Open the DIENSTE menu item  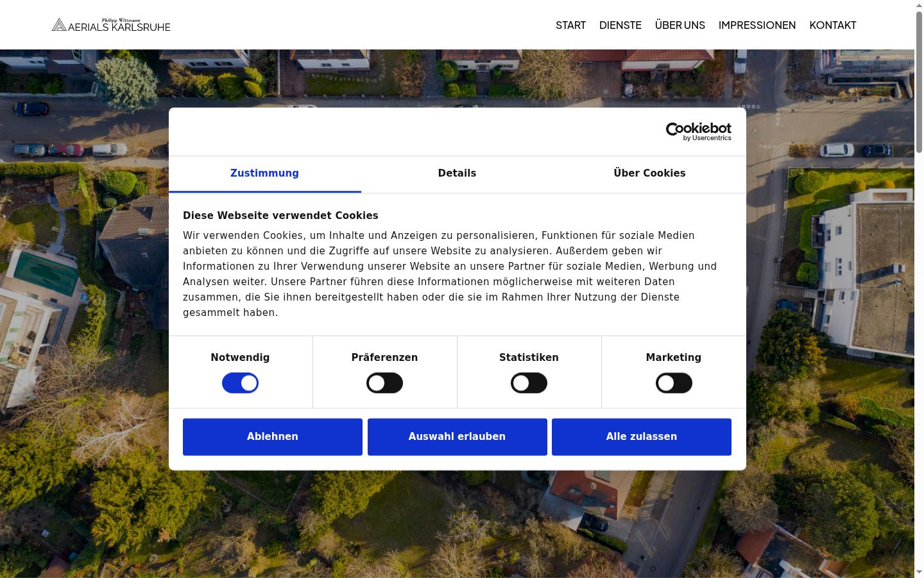(x=620, y=25)
